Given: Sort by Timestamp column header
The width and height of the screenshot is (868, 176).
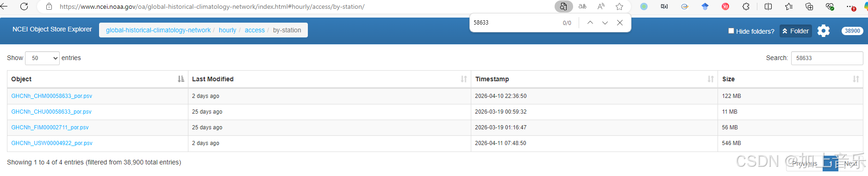Looking at the screenshot, I should tap(594, 79).
